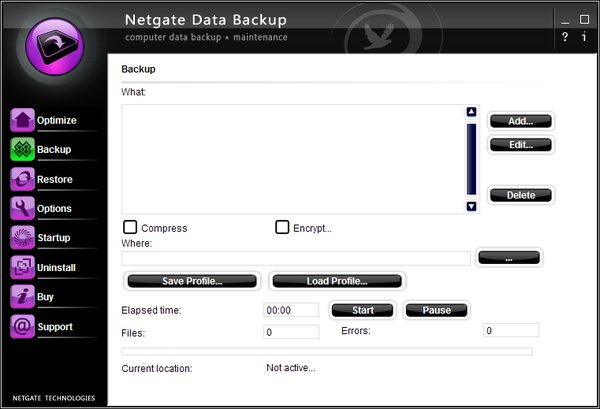Click the Startup swirl icon
The height and width of the screenshot is (409, 600).
coord(23,238)
